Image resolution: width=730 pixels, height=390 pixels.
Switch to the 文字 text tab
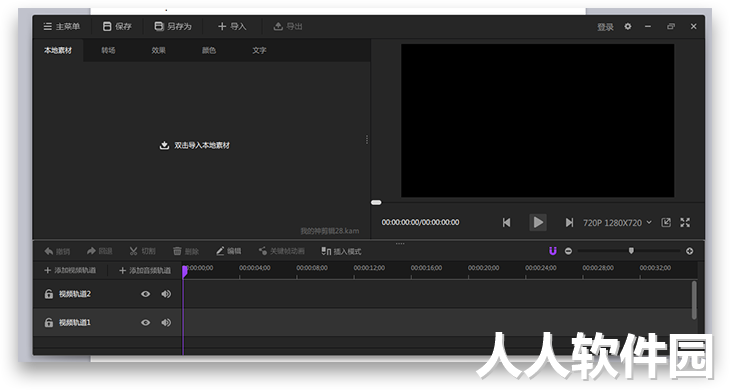pyautogui.click(x=259, y=50)
